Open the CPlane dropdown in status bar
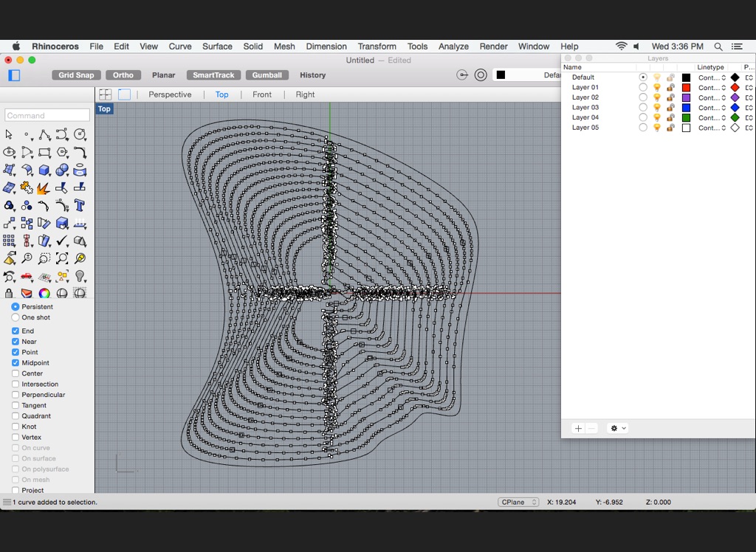 click(x=518, y=503)
